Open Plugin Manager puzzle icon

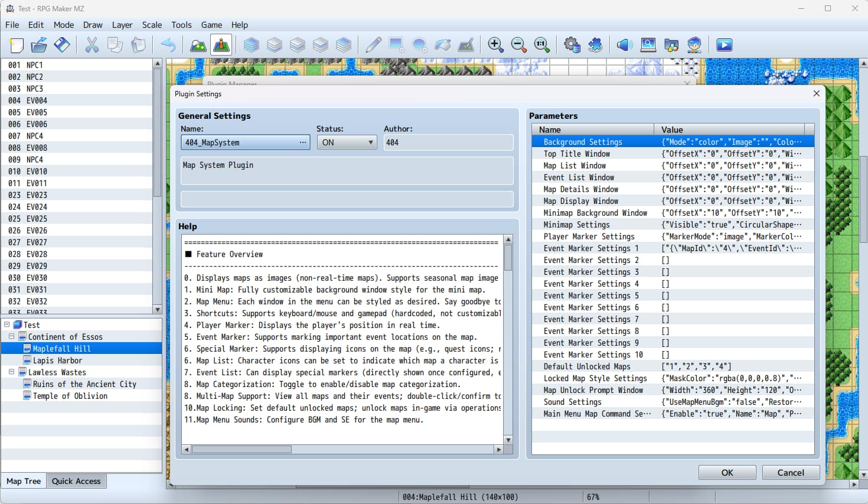(x=595, y=45)
